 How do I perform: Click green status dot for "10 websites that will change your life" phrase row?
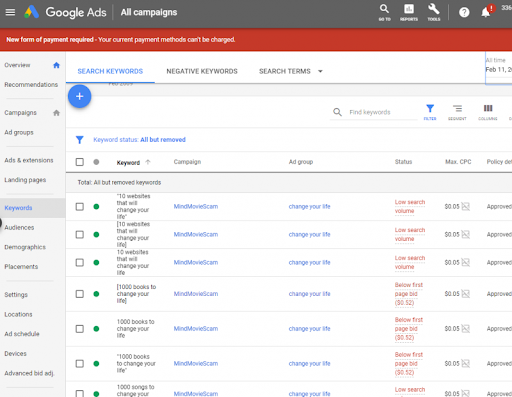(96, 207)
